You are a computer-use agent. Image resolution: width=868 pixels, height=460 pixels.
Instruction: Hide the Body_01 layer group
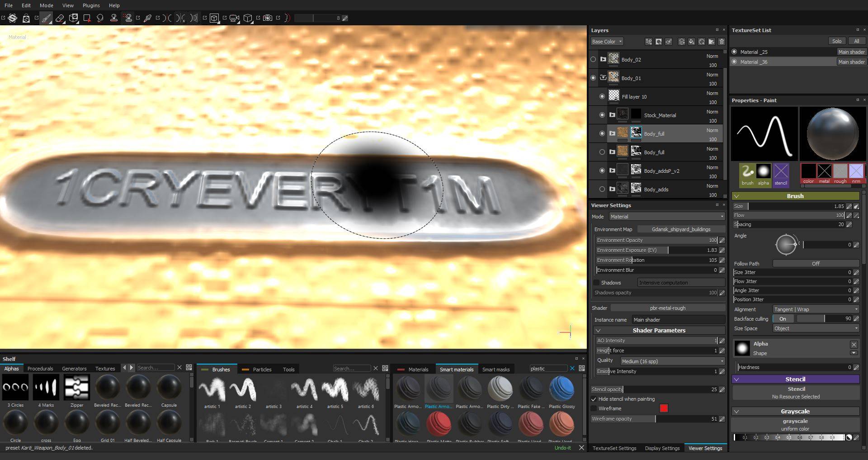tap(593, 78)
